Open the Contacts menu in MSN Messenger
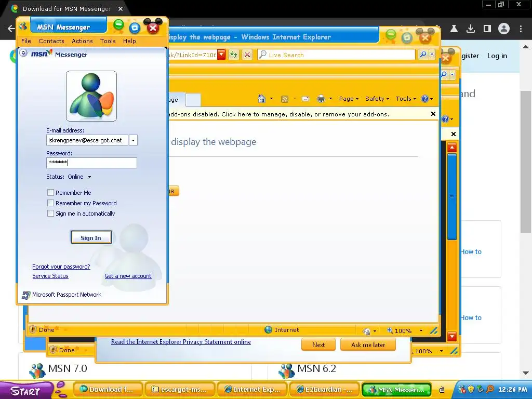This screenshot has height=399, width=532. 51,41
